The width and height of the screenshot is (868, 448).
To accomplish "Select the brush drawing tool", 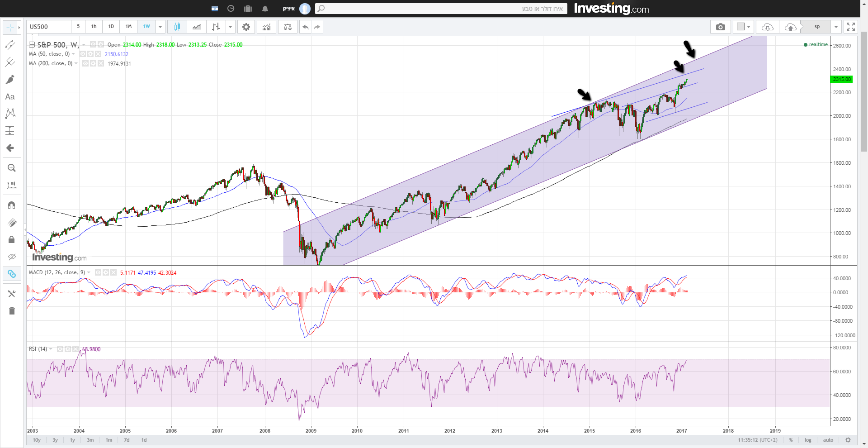I will click(x=9, y=79).
